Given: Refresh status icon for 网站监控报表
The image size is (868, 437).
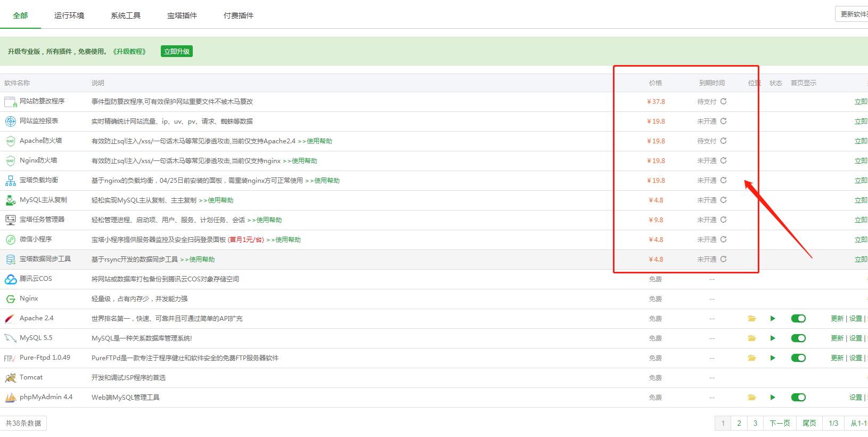Looking at the screenshot, I should pyautogui.click(x=724, y=121).
